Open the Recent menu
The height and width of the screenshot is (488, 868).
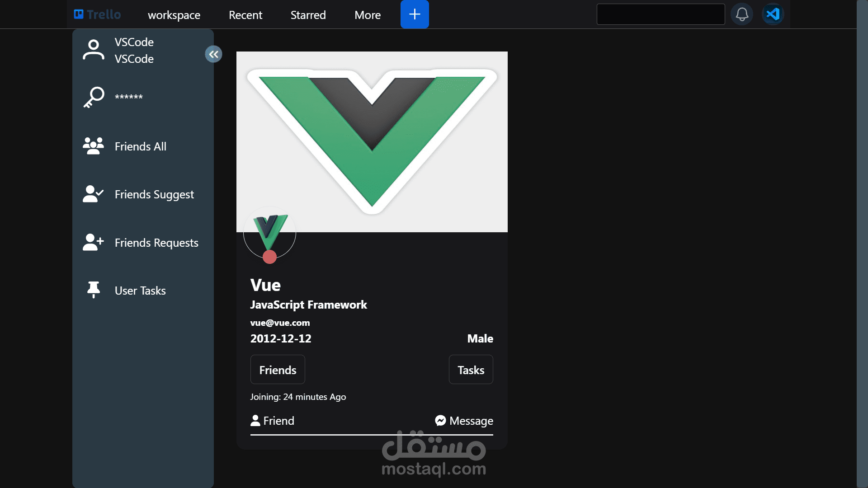click(245, 15)
